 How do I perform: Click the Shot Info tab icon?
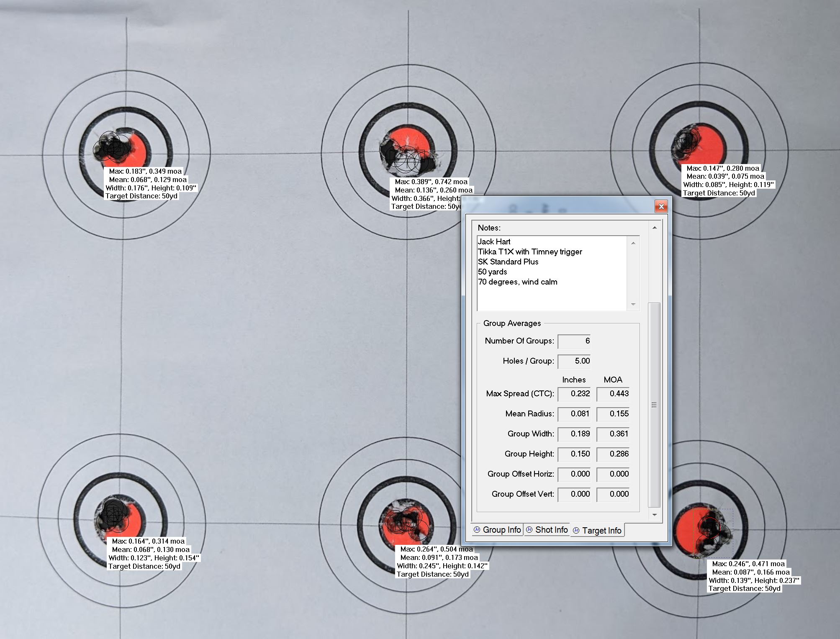pyautogui.click(x=529, y=530)
